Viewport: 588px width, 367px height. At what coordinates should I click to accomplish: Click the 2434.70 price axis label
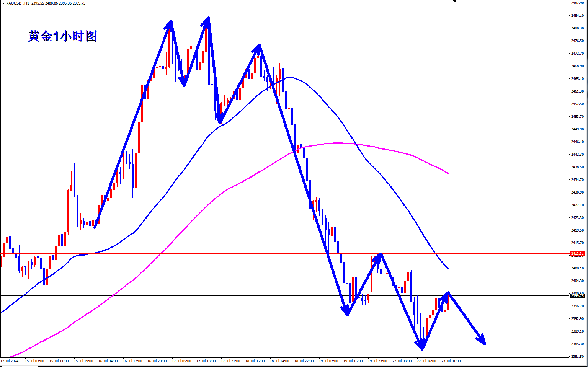tap(577, 180)
